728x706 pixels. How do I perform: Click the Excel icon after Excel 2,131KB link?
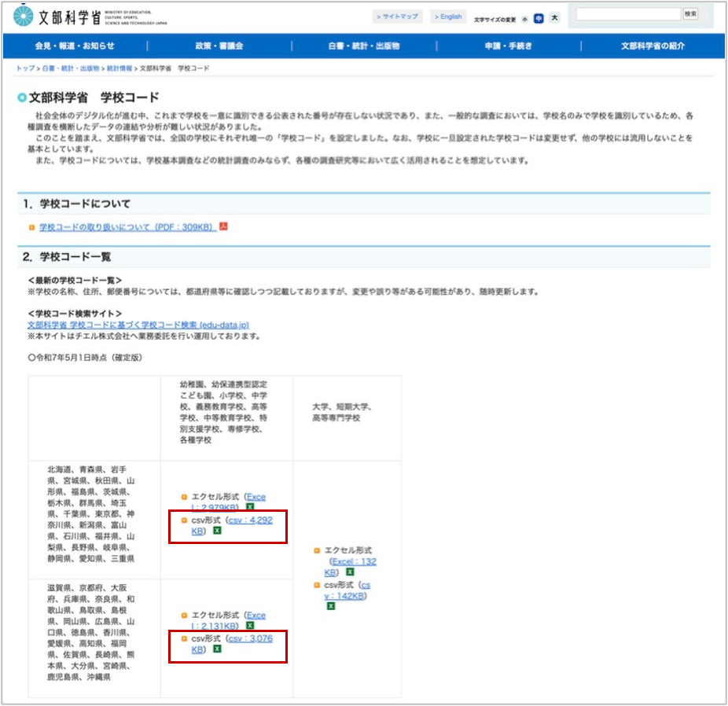[x=250, y=627]
